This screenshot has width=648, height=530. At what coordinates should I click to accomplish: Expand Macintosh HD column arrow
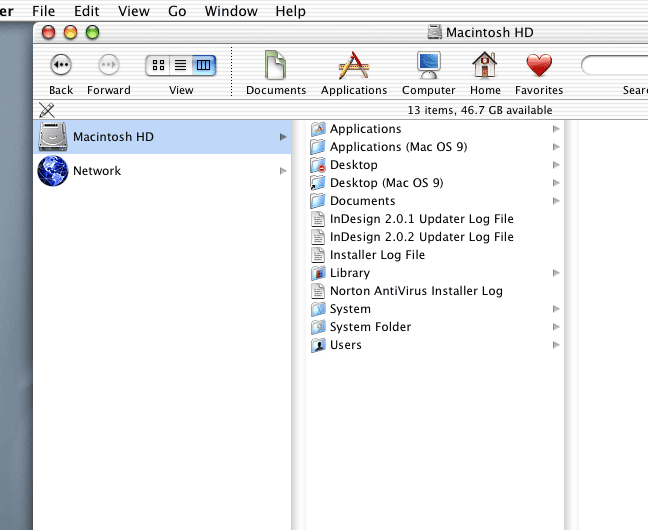point(283,137)
